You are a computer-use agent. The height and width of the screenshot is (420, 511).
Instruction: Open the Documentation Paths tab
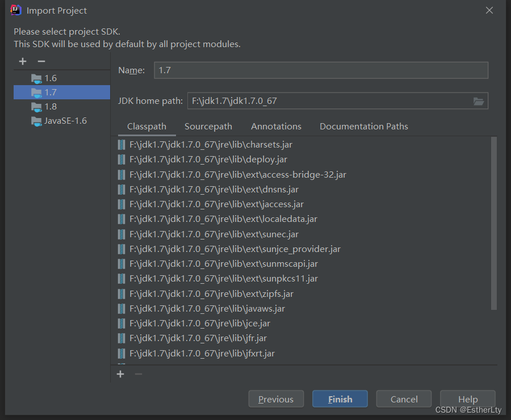tap(364, 127)
